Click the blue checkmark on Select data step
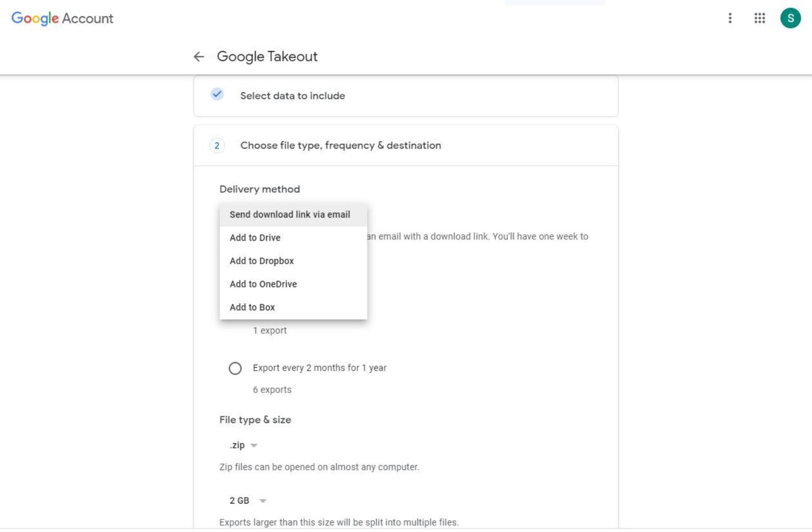 (217, 94)
